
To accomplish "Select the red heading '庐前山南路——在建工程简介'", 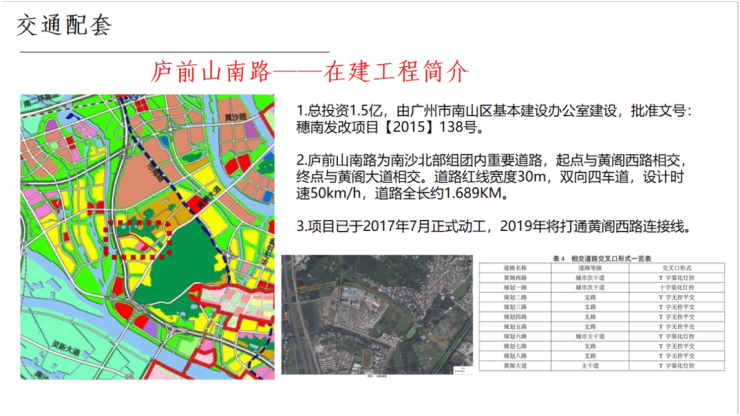I will pos(310,72).
